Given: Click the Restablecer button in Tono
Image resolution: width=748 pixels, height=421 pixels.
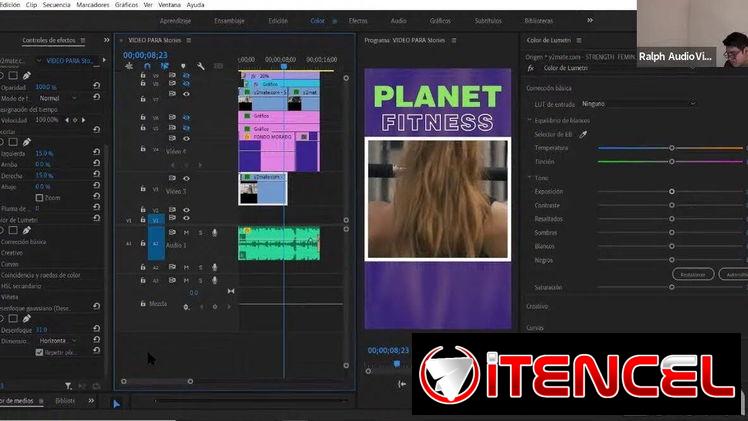Looking at the screenshot, I should tap(693, 274).
